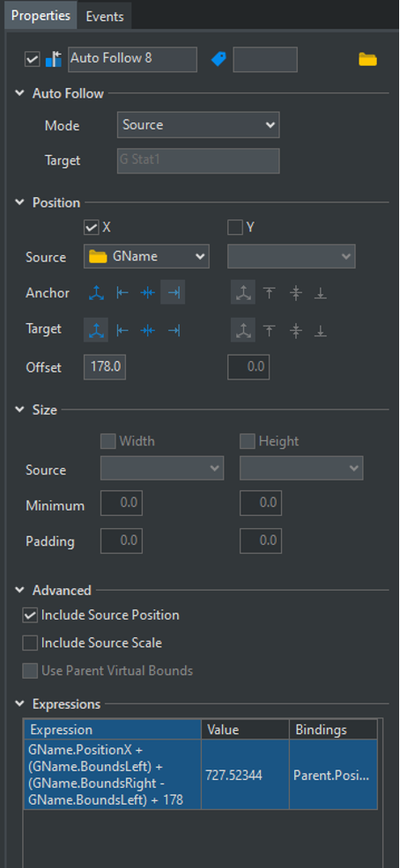
Task: Uncheck the X position checkbox
Action: click(x=91, y=227)
